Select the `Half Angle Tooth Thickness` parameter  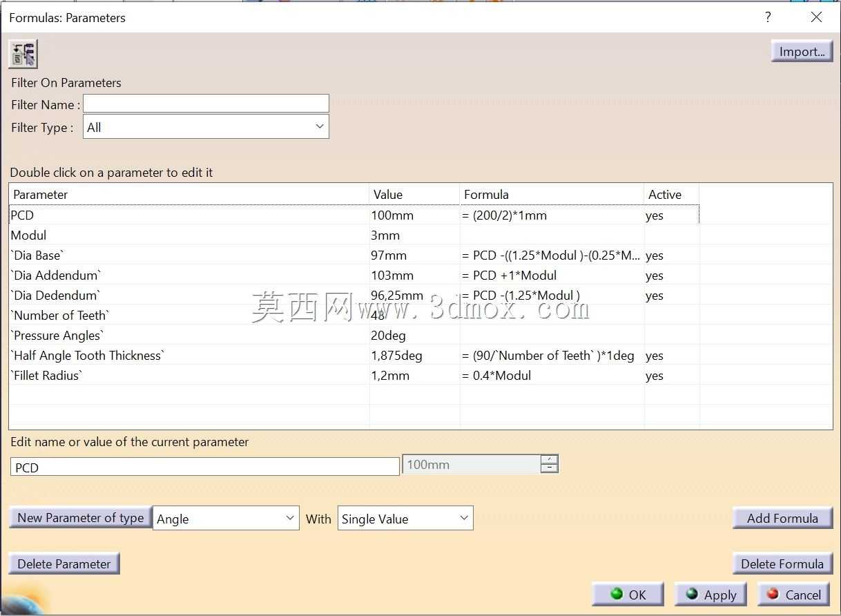88,355
